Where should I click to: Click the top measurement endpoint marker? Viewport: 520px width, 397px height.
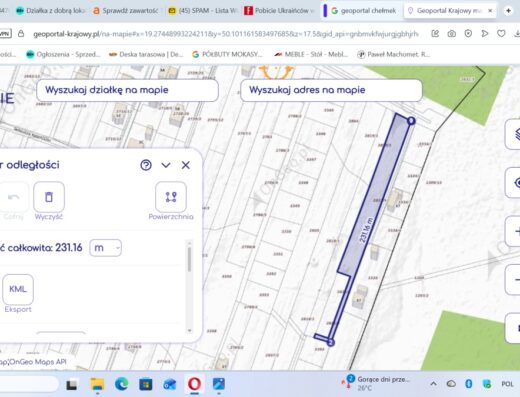pyautogui.click(x=411, y=121)
